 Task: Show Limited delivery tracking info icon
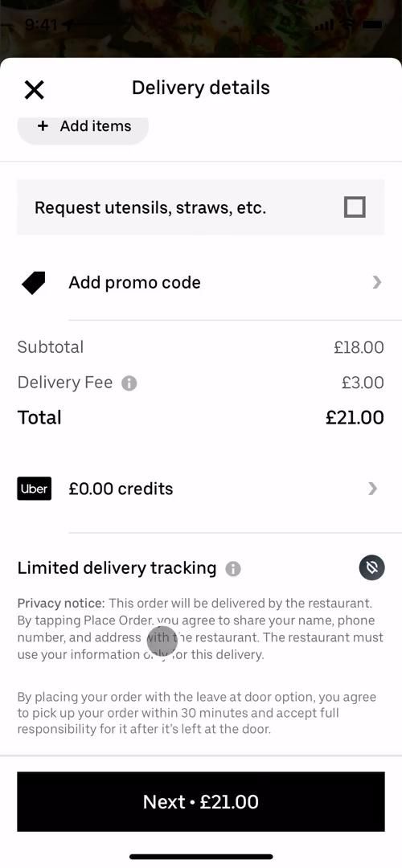click(233, 569)
